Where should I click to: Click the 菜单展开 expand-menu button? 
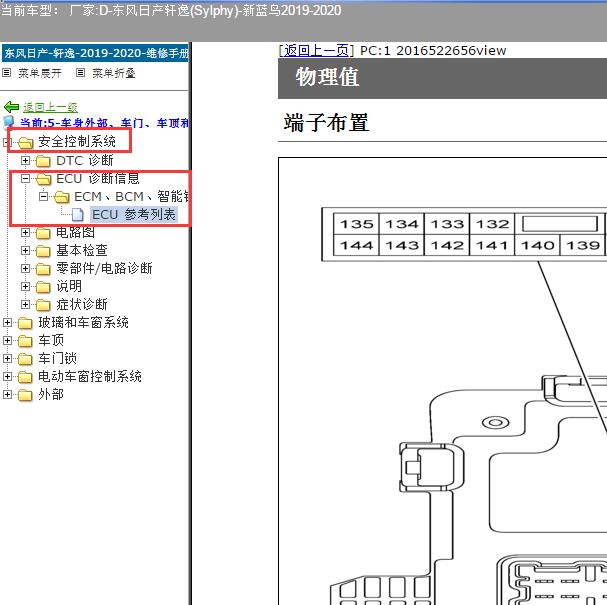pyautogui.click(x=40, y=73)
